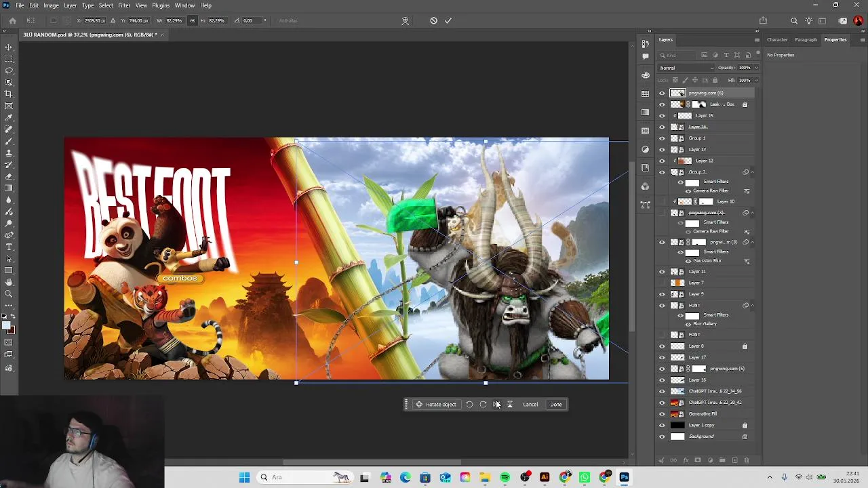The height and width of the screenshot is (488, 868).
Task: Switch to warp mode icon in options bar
Action: pos(406,20)
